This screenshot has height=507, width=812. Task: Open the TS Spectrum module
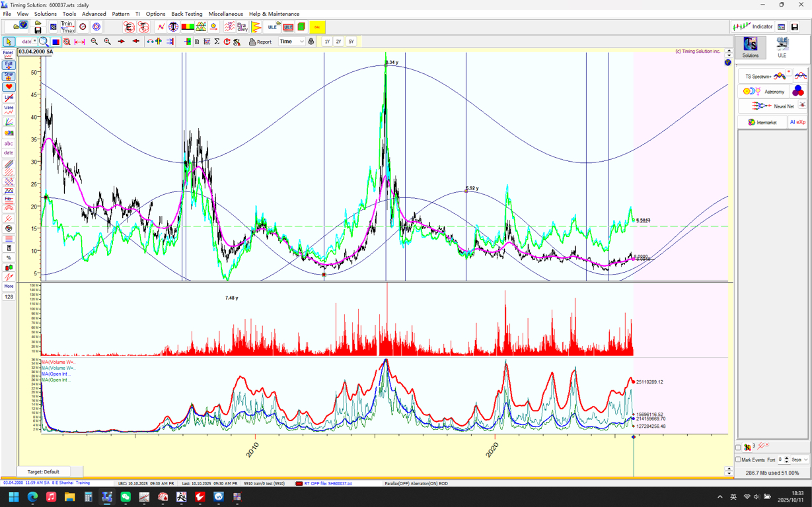click(x=765, y=77)
